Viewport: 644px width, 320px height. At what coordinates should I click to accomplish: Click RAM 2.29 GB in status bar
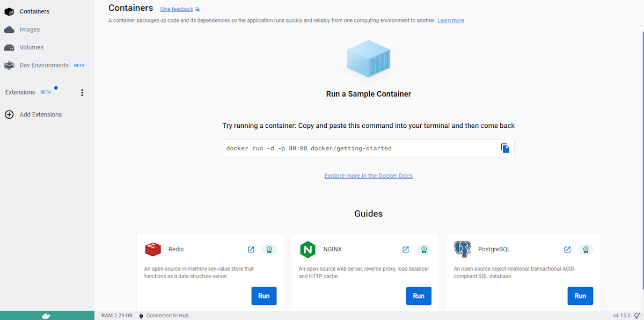click(117, 316)
